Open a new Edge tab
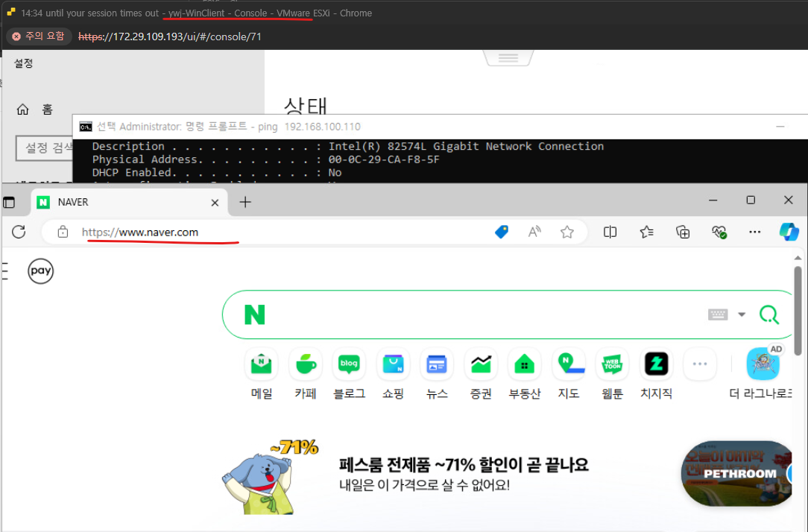The image size is (808, 532). (x=245, y=203)
